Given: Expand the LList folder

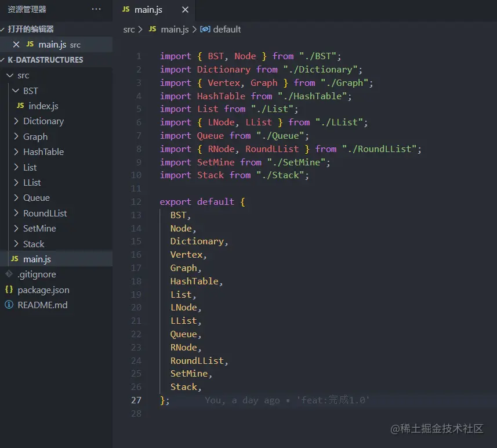Looking at the screenshot, I should point(32,182).
